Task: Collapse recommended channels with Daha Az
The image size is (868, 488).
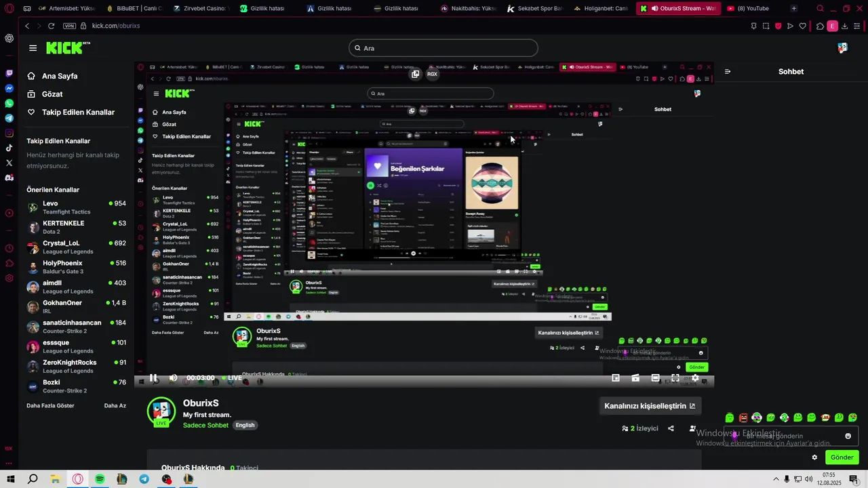Action: coord(115,405)
